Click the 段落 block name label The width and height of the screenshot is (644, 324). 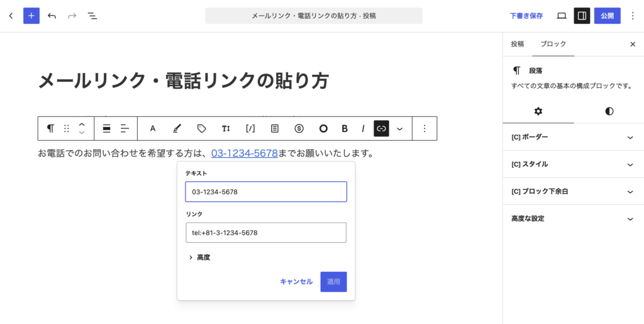536,70
